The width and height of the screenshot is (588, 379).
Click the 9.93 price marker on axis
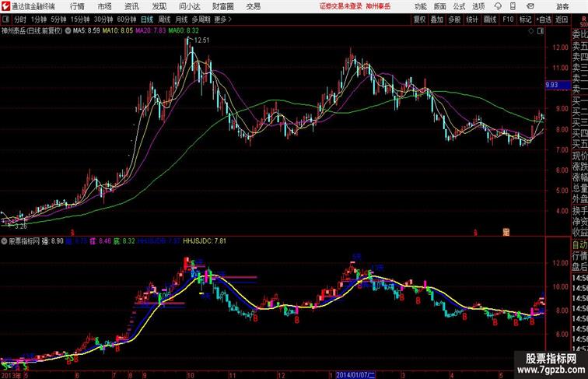pos(558,85)
